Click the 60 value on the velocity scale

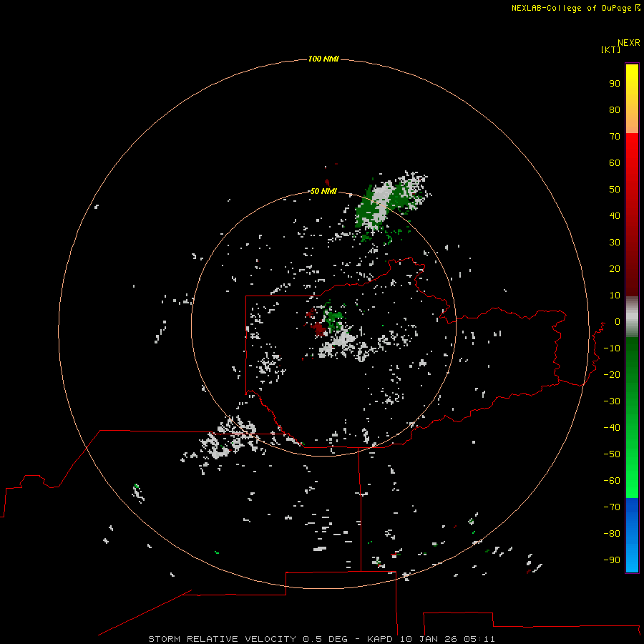[x=615, y=163]
